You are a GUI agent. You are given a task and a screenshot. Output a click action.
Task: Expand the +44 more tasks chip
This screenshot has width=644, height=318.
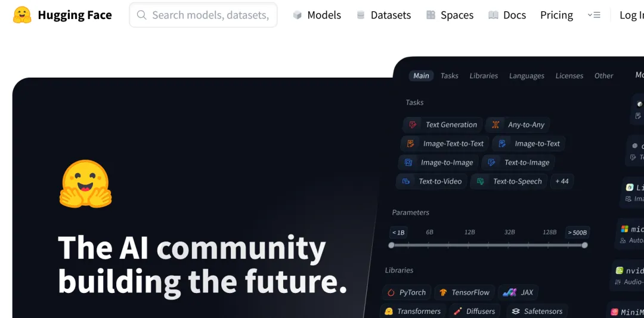point(562,181)
